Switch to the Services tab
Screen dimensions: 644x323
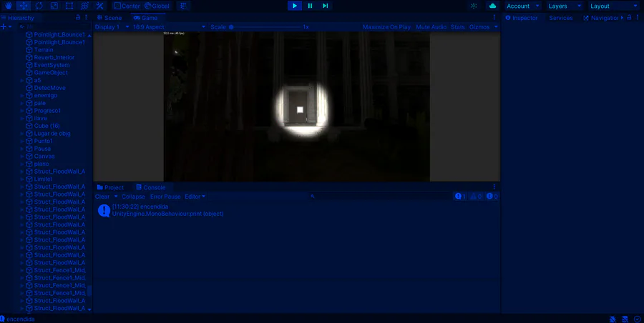[560, 18]
